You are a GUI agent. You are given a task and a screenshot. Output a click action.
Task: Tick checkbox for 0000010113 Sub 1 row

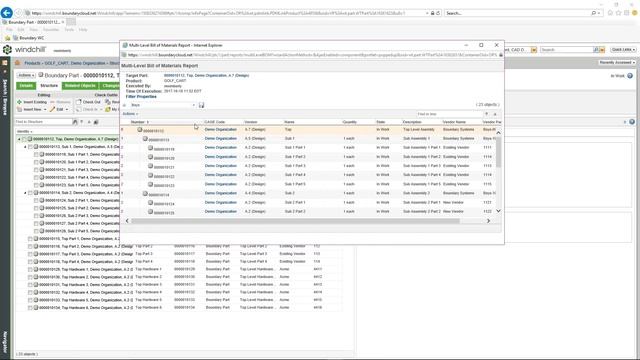(x=30, y=147)
